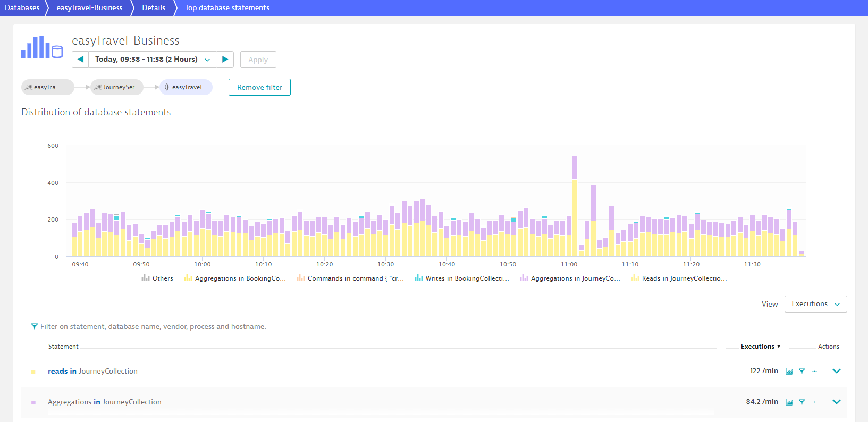Open reads in JourneyCollection statement
Image resolution: width=868 pixels, height=422 pixels.
tap(92, 371)
